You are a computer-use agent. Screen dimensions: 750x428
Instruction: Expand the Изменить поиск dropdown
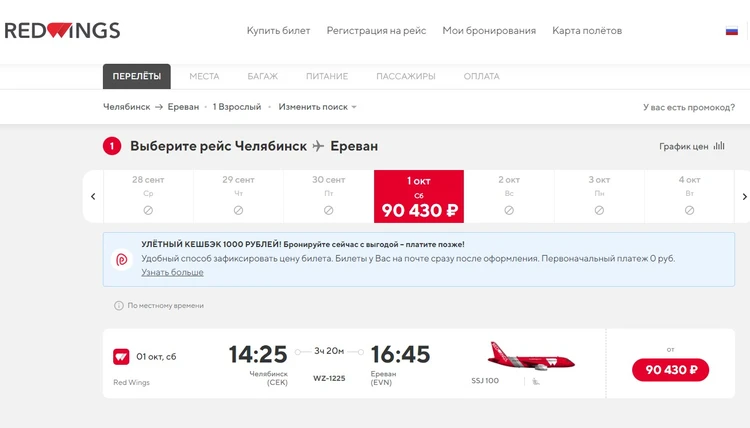point(318,107)
